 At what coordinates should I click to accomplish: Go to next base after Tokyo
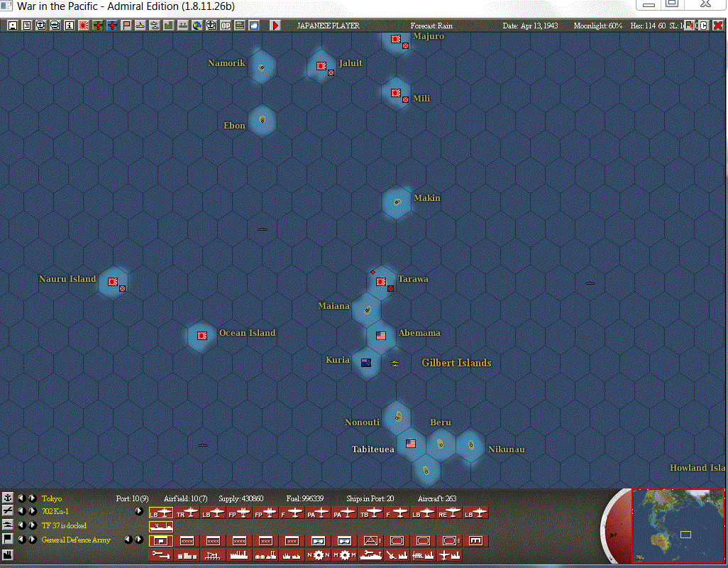33,498
